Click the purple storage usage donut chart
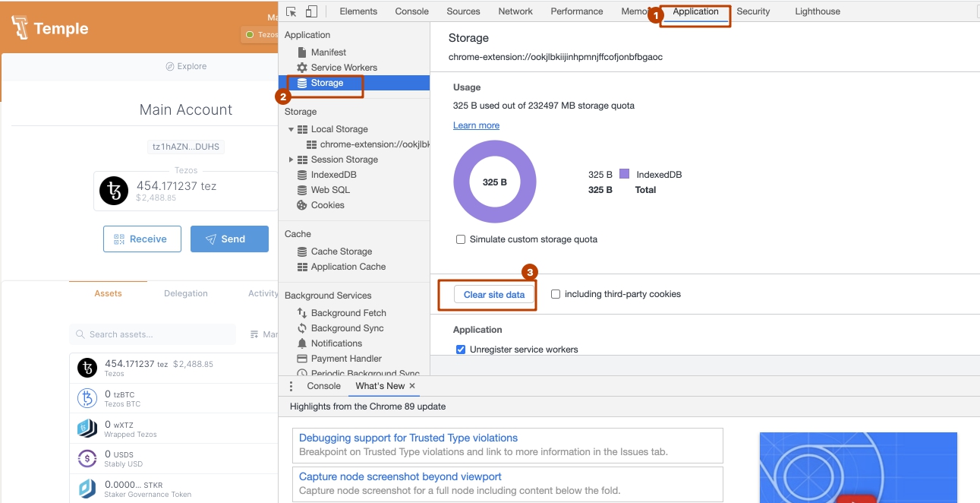The height and width of the screenshot is (503, 980). pyautogui.click(x=495, y=182)
